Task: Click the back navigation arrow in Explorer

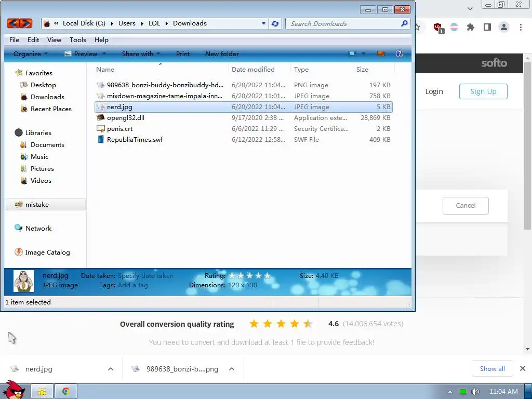Action: pyautogui.click(x=13, y=23)
